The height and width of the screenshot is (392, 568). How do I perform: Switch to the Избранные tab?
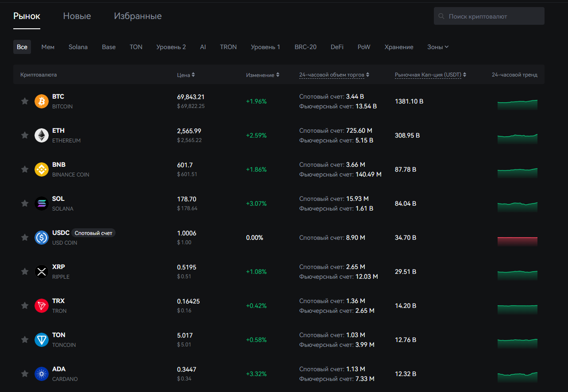click(138, 16)
